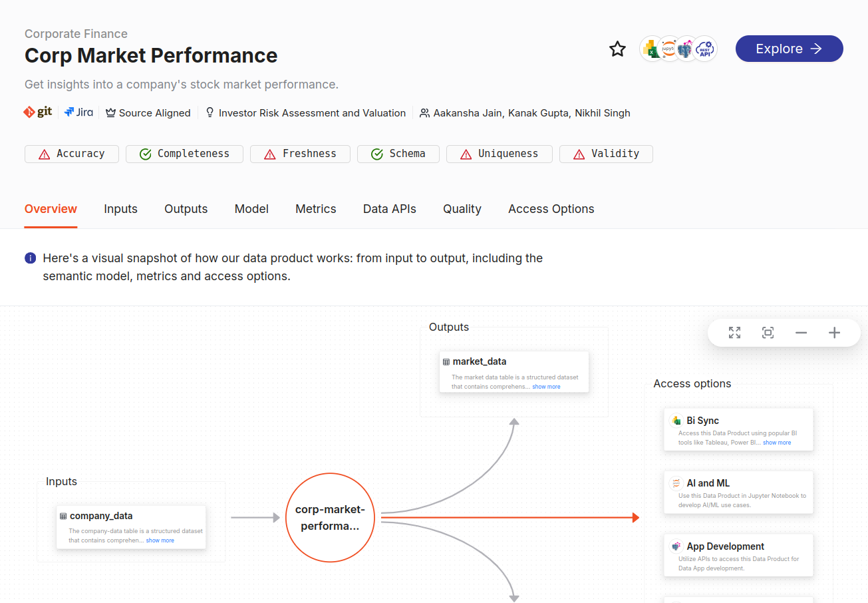Click the company_data table icon

tap(63, 516)
